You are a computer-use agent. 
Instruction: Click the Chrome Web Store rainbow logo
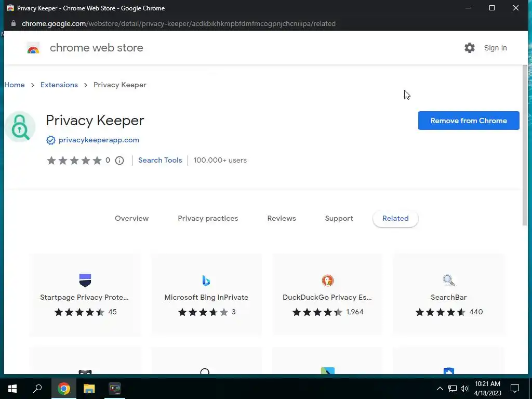click(33, 48)
